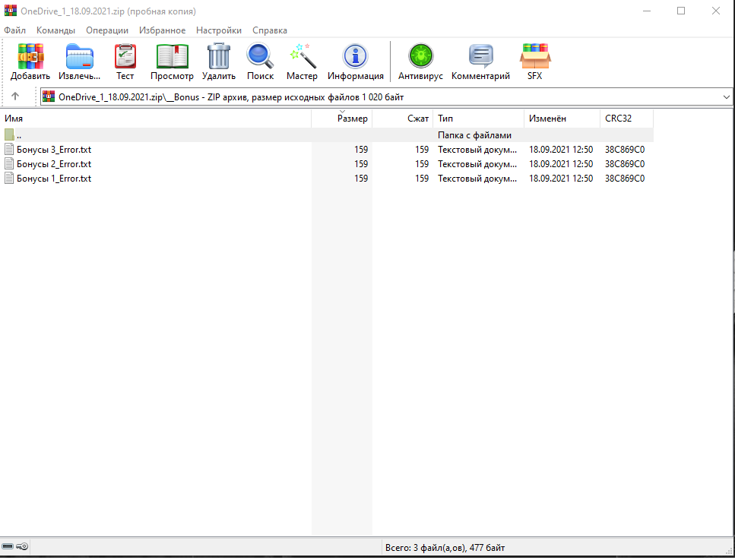The width and height of the screenshot is (735, 560).
Task: Open the Комментарий icon
Action: click(x=480, y=56)
